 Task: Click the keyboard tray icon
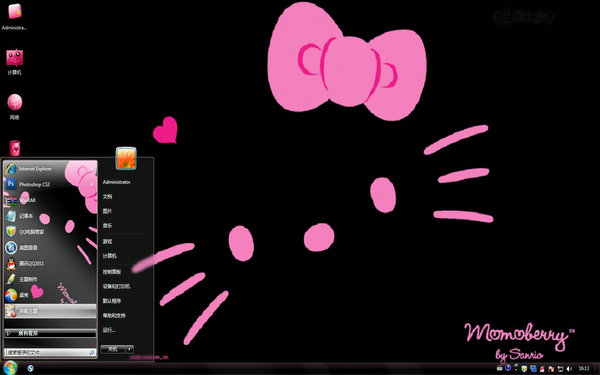click(x=500, y=368)
